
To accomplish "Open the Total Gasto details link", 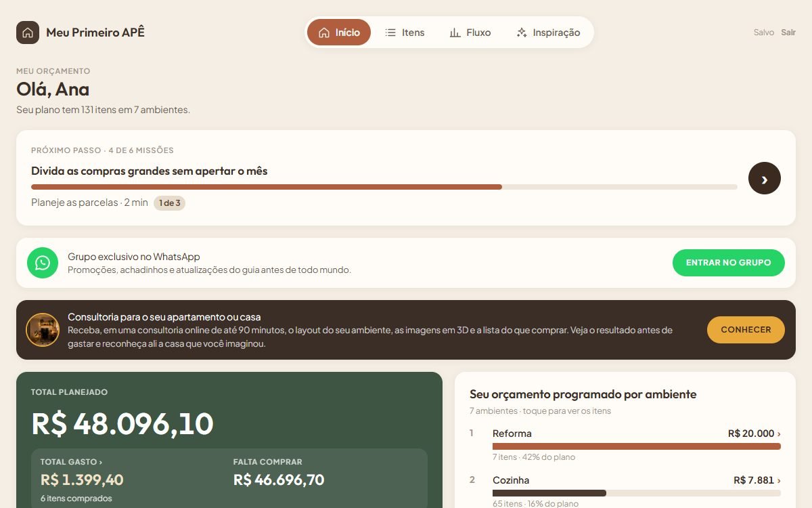I will [x=71, y=462].
